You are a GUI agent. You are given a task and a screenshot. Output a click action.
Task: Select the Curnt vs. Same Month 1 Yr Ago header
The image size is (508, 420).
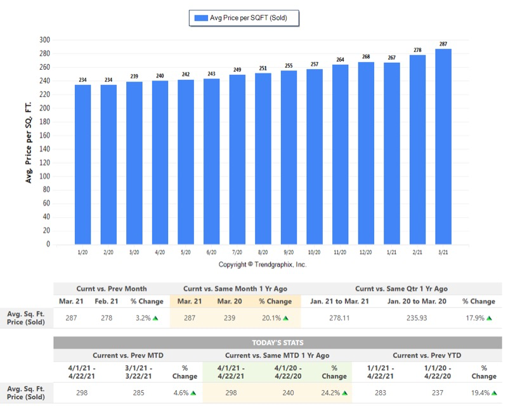(235, 289)
